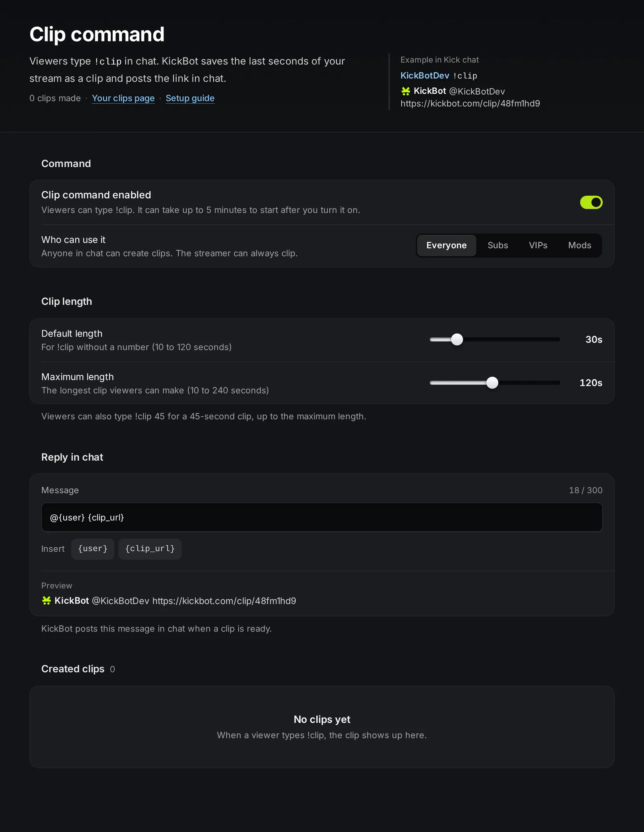Click the 'No clips yet' heading
This screenshot has width=644, height=832.
click(322, 719)
